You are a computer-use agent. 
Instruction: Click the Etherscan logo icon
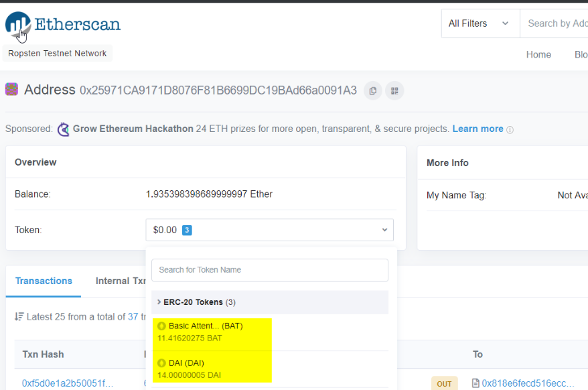click(x=18, y=25)
